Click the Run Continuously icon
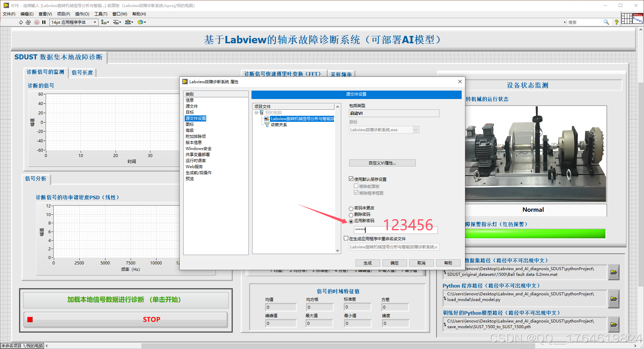This screenshot has height=349, width=644. coord(28,22)
